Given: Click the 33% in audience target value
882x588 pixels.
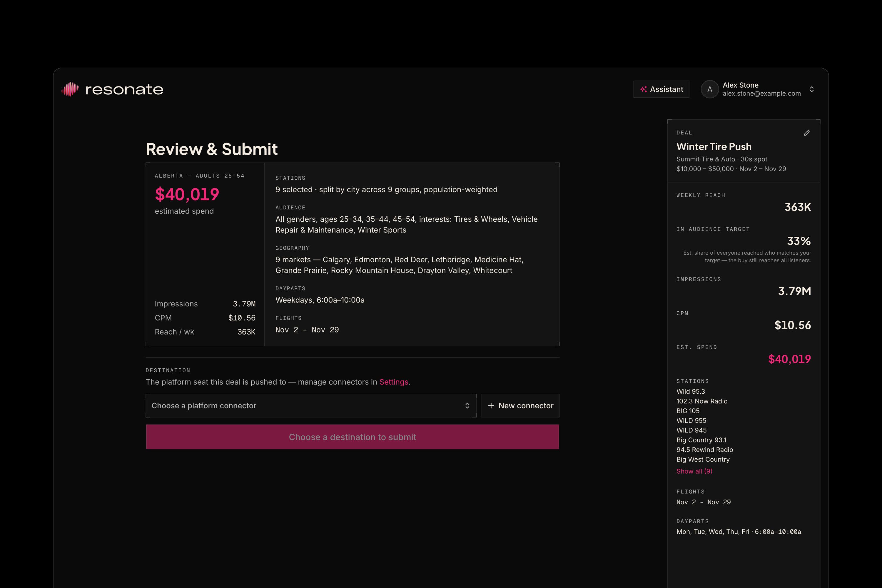Looking at the screenshot, I should pyautogui.click(x=799, y=241).
